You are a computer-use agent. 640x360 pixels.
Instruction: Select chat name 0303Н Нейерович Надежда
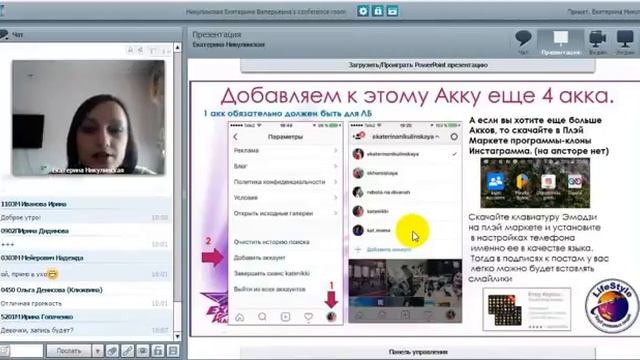(42, 258)
